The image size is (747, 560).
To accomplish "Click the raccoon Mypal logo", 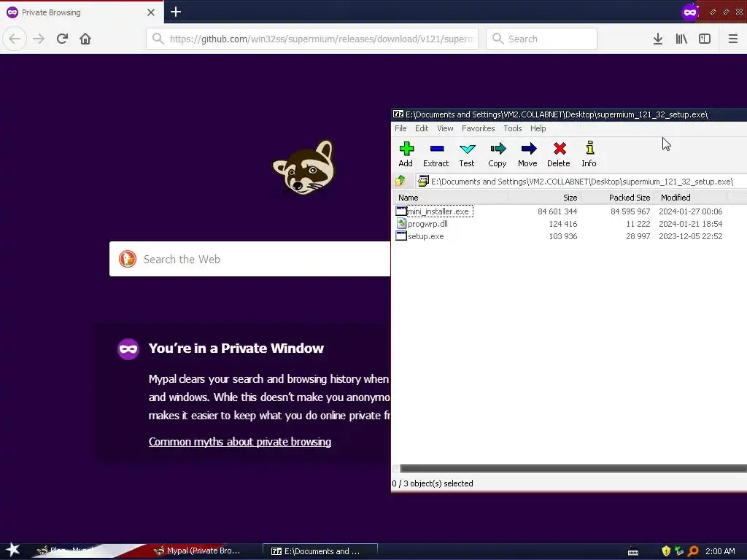I will tap(304, 167).
